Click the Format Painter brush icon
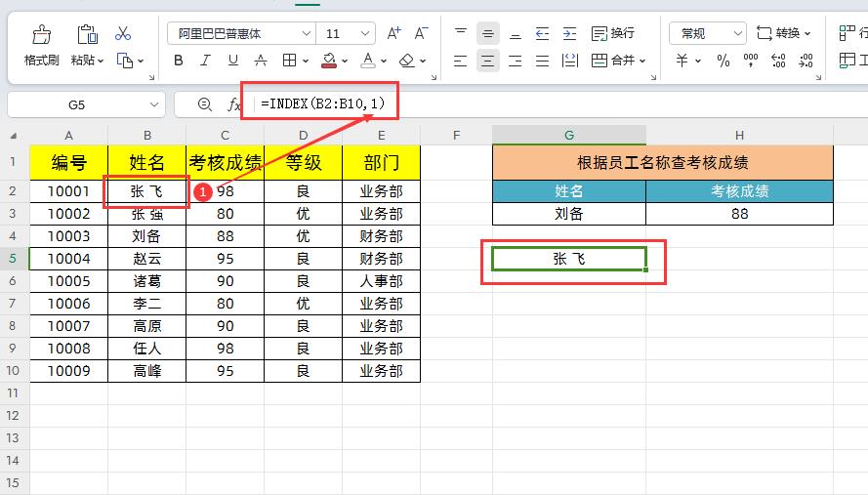Screen dimensions: 868x495 click(42, 34)
